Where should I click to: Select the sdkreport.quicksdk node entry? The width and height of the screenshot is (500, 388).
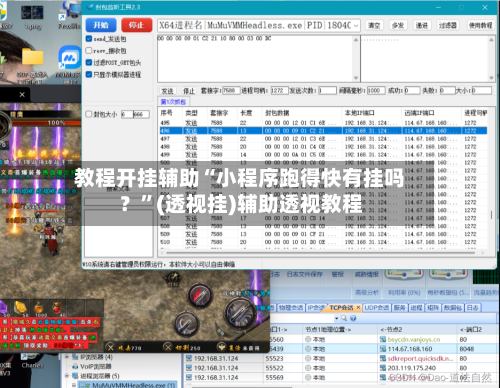point(420,359)
